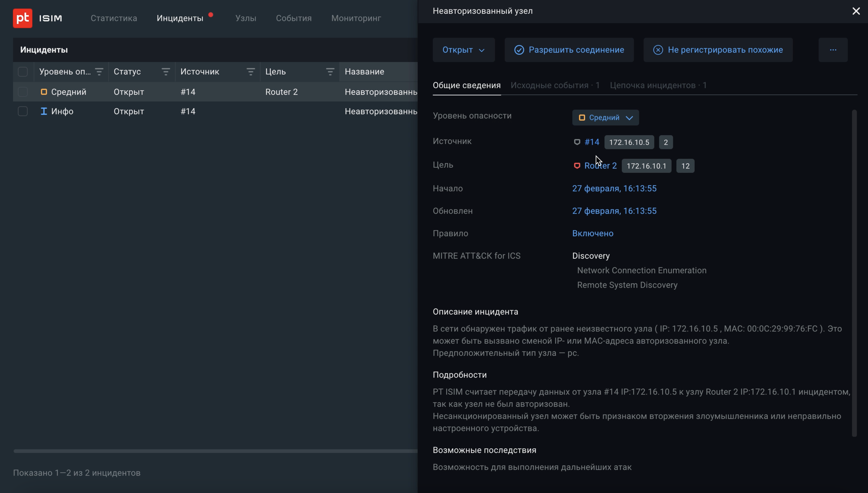Open filter icon in Цель column

[x=330, y=71]
